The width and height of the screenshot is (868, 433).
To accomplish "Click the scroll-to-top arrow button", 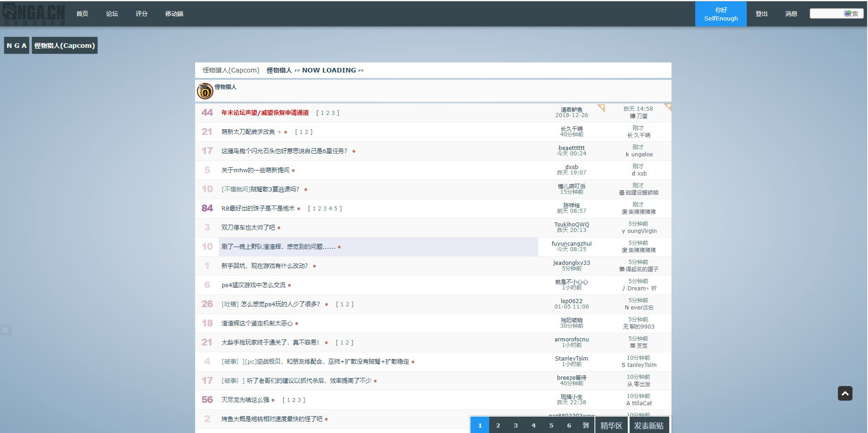I will 845,393.
